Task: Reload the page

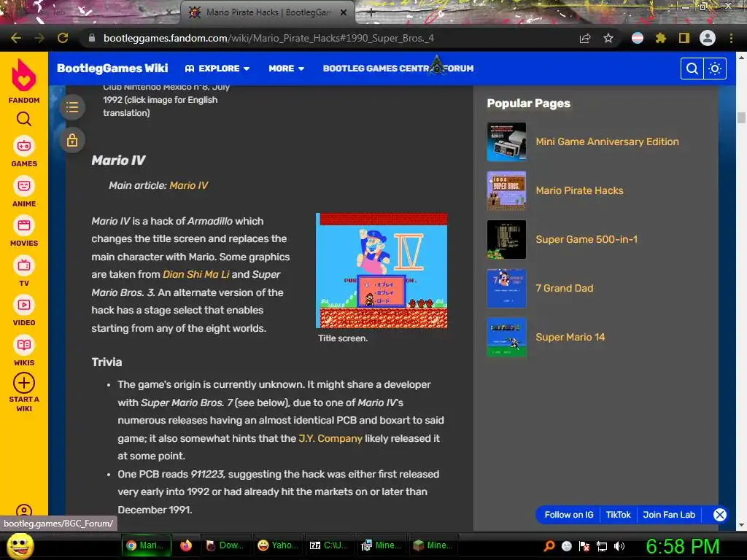Action: coord(63,38)
